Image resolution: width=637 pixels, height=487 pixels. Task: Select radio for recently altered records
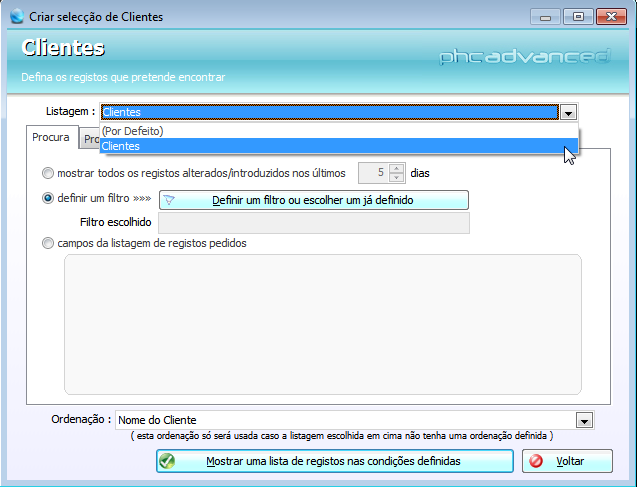[48, 173]
